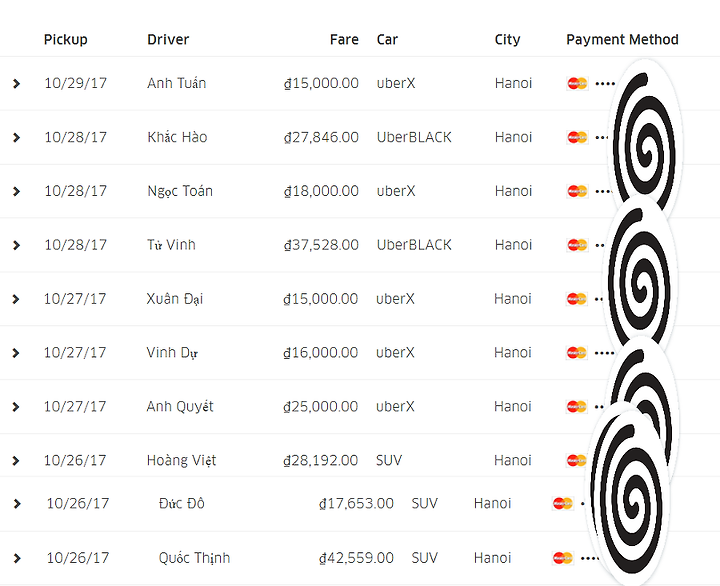Click Mastercard icon in Từ Vinh row
720x586 pixels.
click(577, 245)
